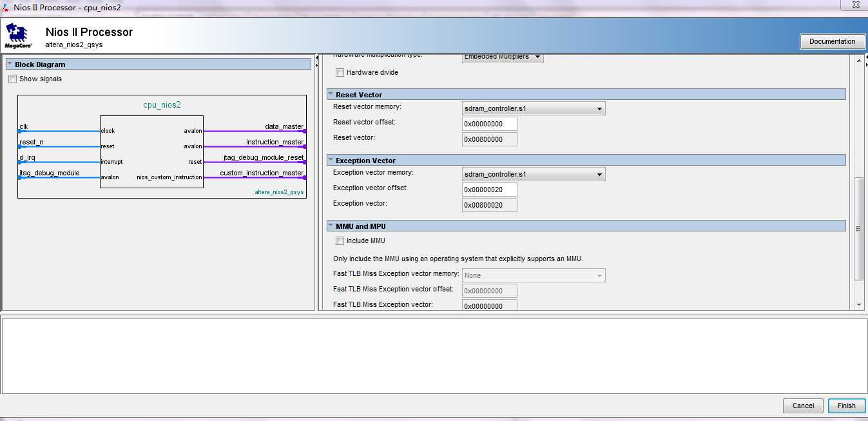
Task: Open the Embedded Multipliers dropdown
Action: (503, 57)
